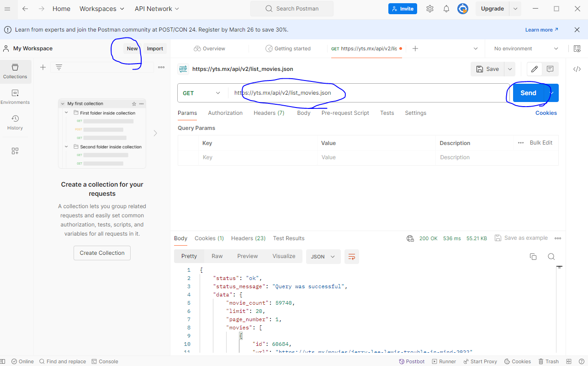Open the Postbot assistant in the status bar
588x366 pixels.
[x=412, y=361]
